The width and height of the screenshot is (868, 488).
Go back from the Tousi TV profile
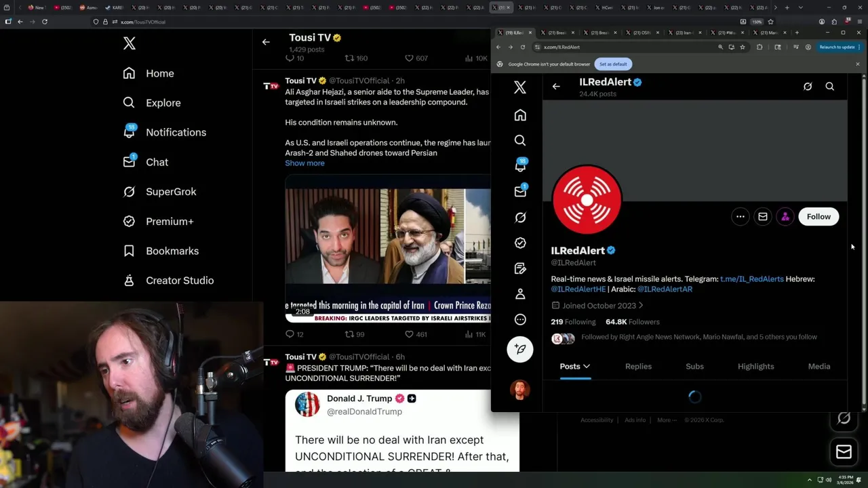(x=266, y=42)
